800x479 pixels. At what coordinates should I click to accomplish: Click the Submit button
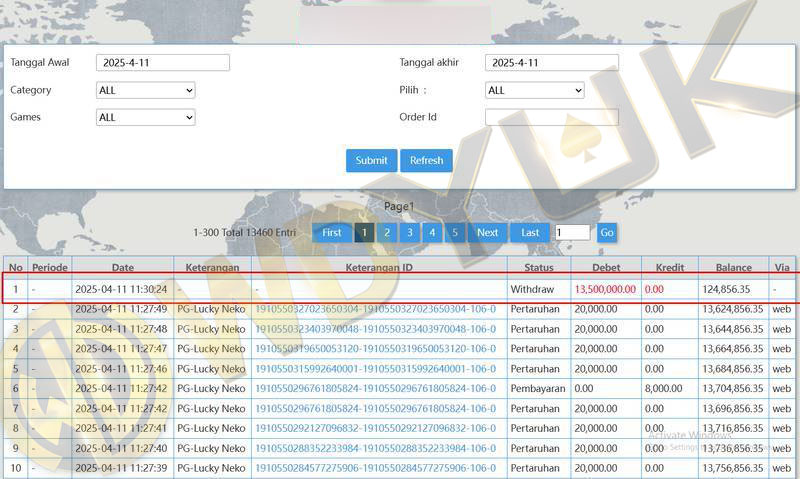[x=371, y=161]
